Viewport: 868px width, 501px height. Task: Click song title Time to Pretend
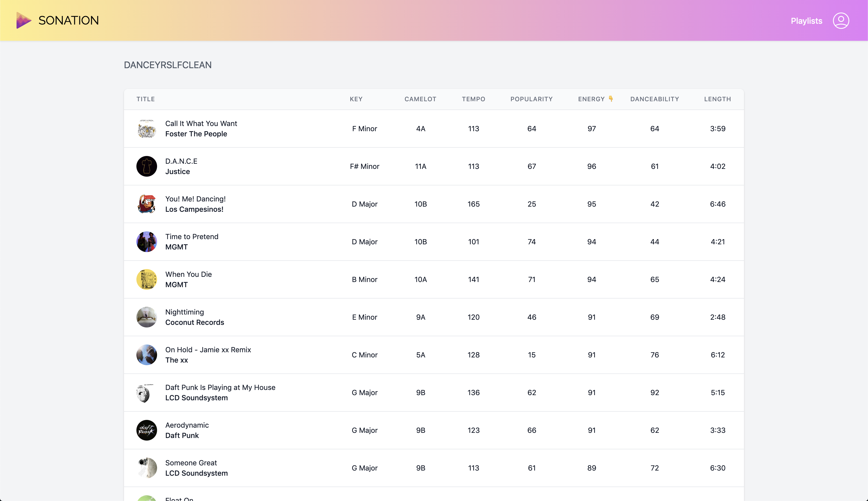pyautogui.click(x=192, y=236)
